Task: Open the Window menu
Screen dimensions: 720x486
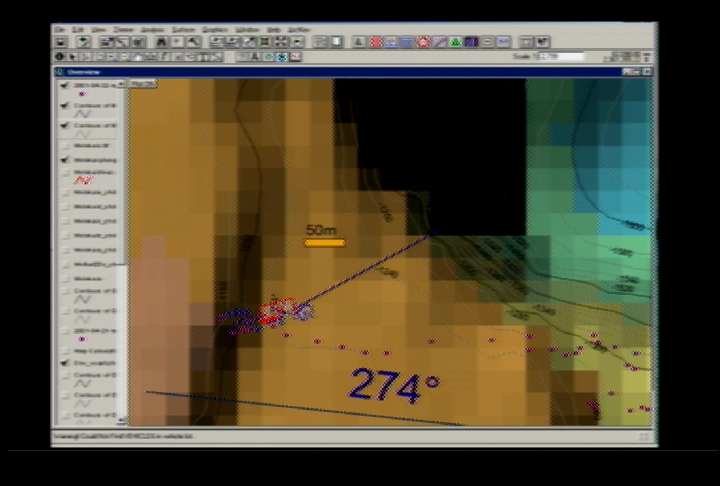Action: pyautogui.click(x=245, y=30)
